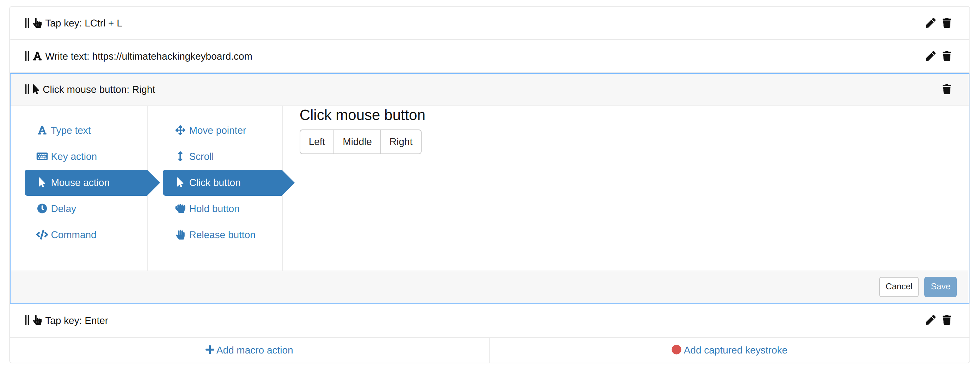980x375 pixels.
Task: Edit the Tap key LCtrl + L action
Action: [x=931, y=23]
